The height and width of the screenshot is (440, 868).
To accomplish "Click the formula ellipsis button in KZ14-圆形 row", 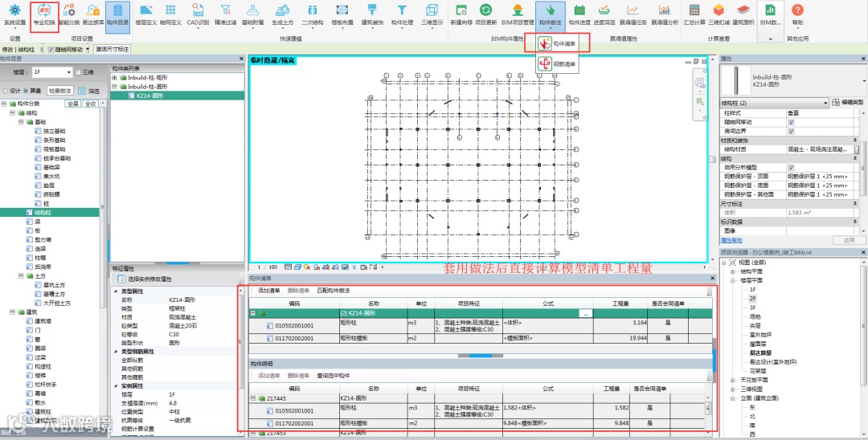I will [x=584, y=313].
